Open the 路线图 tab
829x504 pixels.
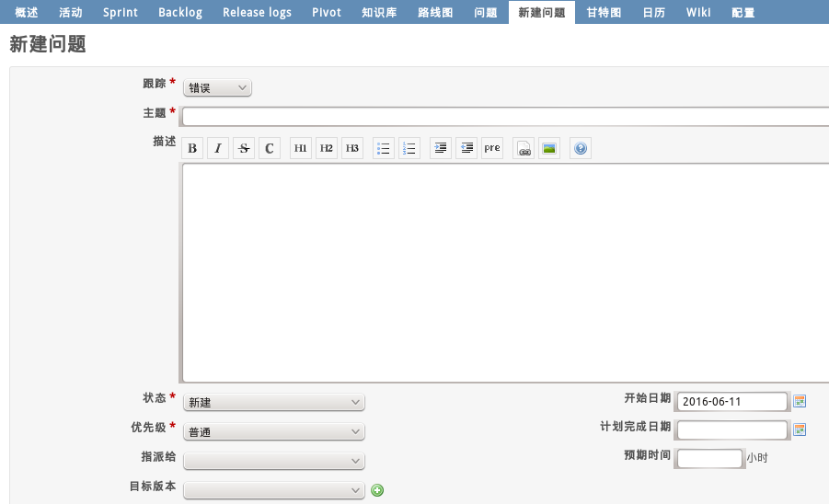pyautogui.click(x=435, y=12)
